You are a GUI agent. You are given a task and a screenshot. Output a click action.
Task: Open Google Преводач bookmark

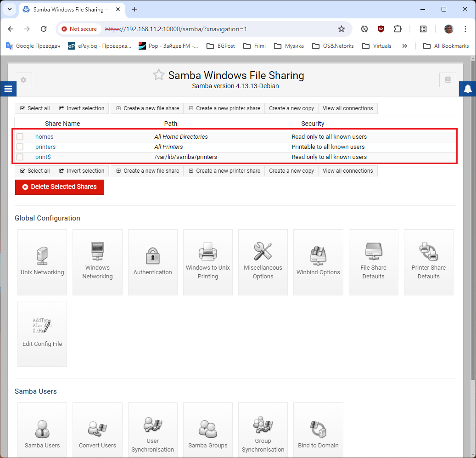click(x=34, y=46)
